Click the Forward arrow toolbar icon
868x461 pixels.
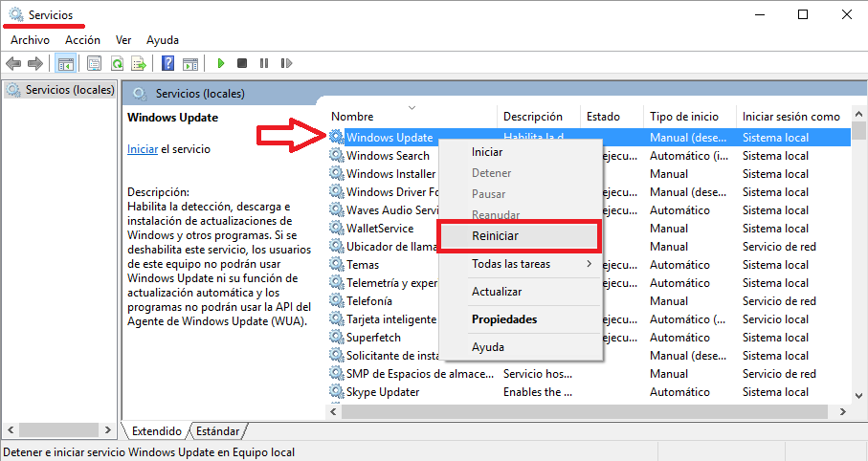click(34, 64)
